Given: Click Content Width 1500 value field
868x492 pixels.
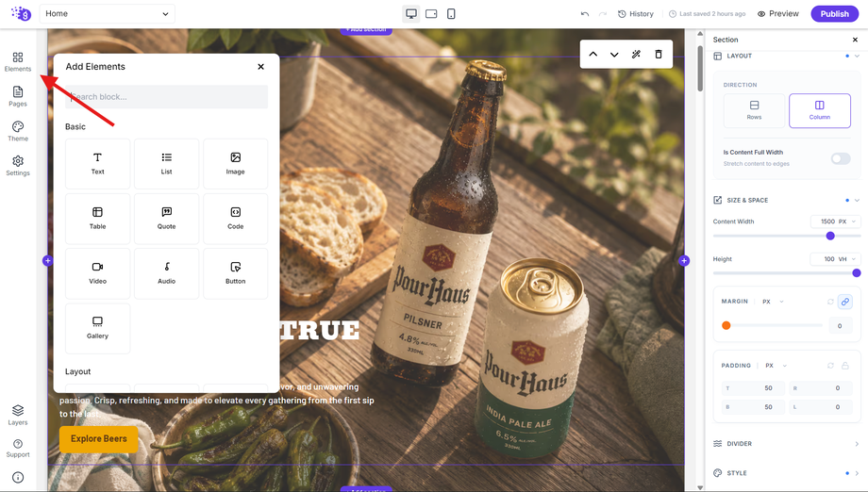Looking at the screenshot, I should (x=827, y=221).
